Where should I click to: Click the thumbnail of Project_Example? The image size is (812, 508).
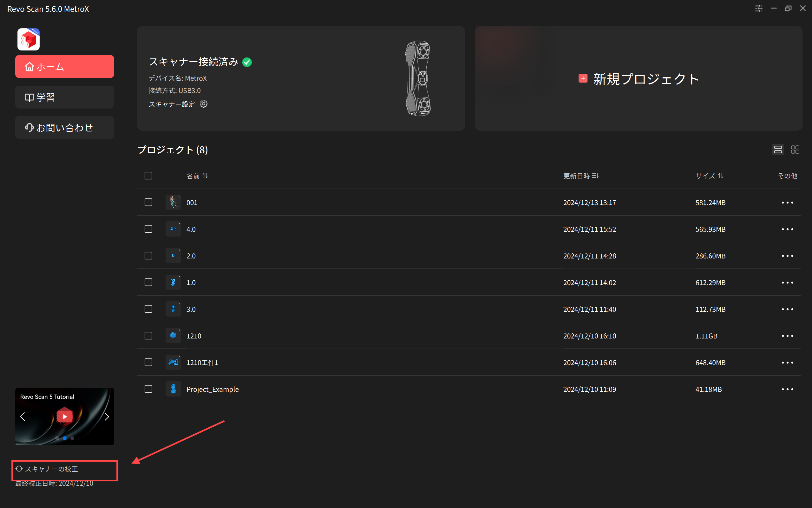(173, 389)
